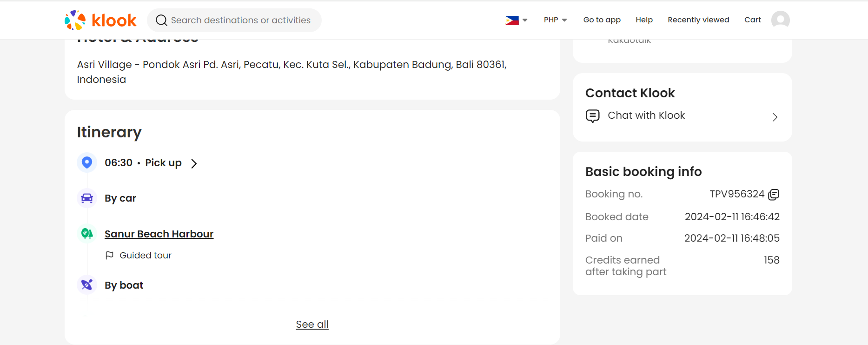
Task: Open the country flag dropdown
Action: (x=516, y=20)
